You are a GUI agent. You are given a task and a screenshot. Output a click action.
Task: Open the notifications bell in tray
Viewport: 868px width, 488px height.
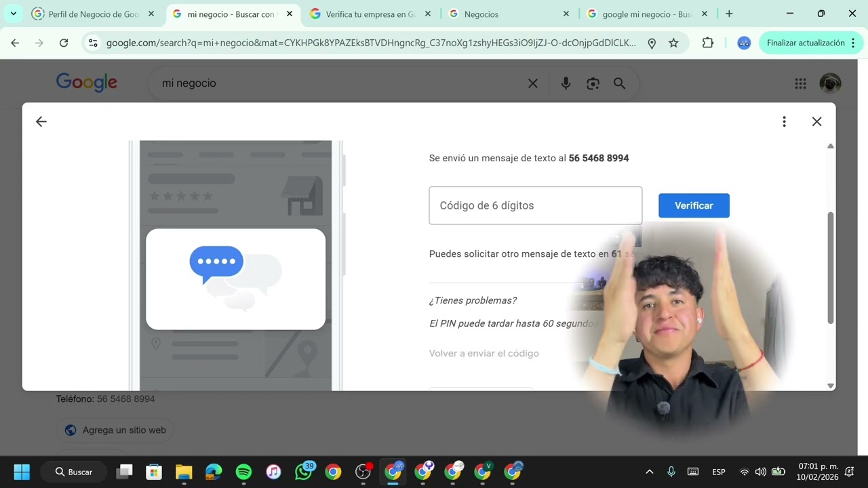850,472
